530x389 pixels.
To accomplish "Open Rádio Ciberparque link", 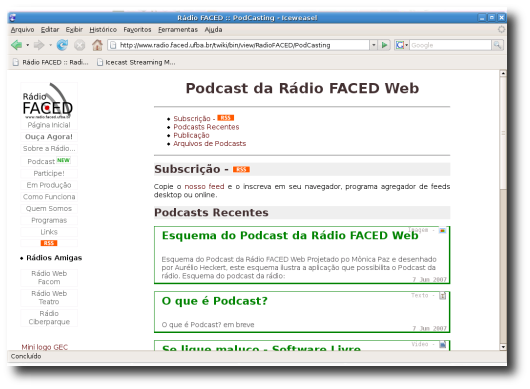I will [x=49, y=318].
